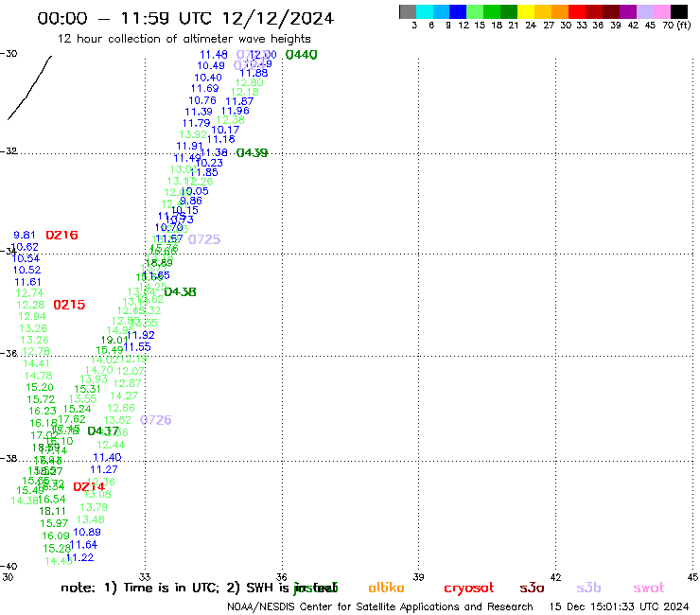Click the date title '12/12/2024'

pyautogui.click(x=278, y=18)
